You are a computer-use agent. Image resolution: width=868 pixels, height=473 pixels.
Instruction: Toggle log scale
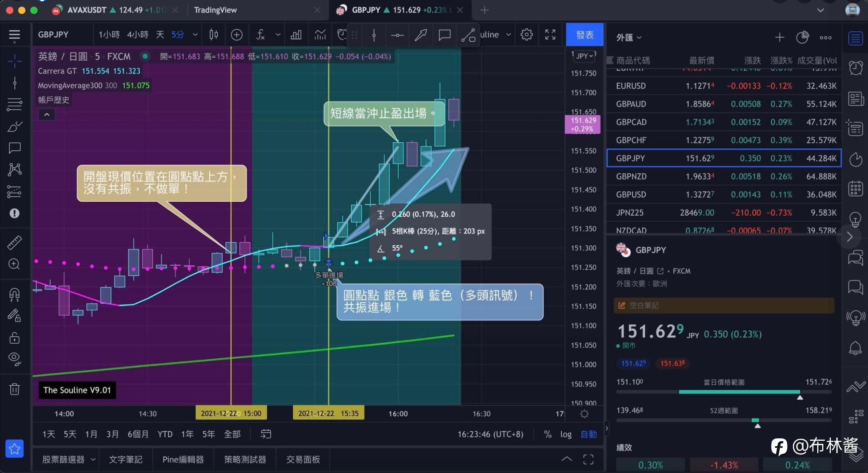(x=566, y=434)
